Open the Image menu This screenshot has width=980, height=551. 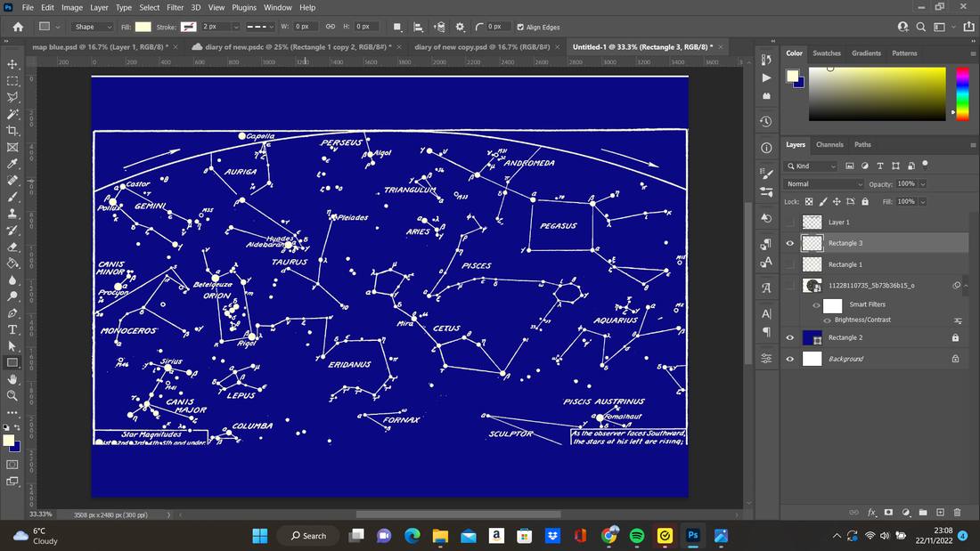(x=72, y=7)
